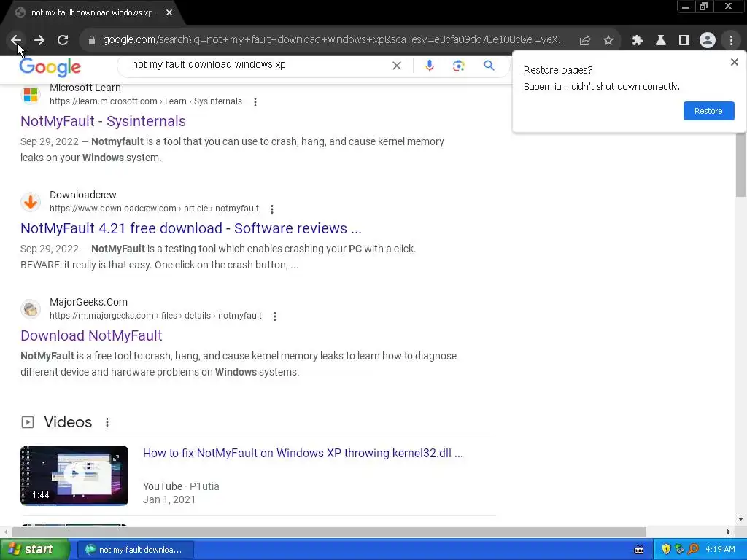This screenshot has height=560, width=747.
Task: View site info via the lock icon
Action: click(92, 40)
